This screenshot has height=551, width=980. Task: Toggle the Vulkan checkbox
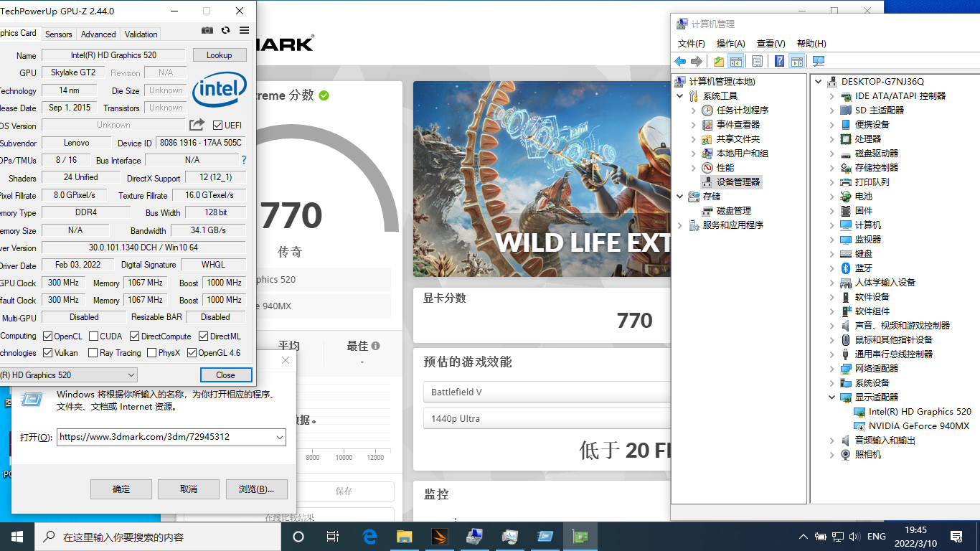pos(47,352)
